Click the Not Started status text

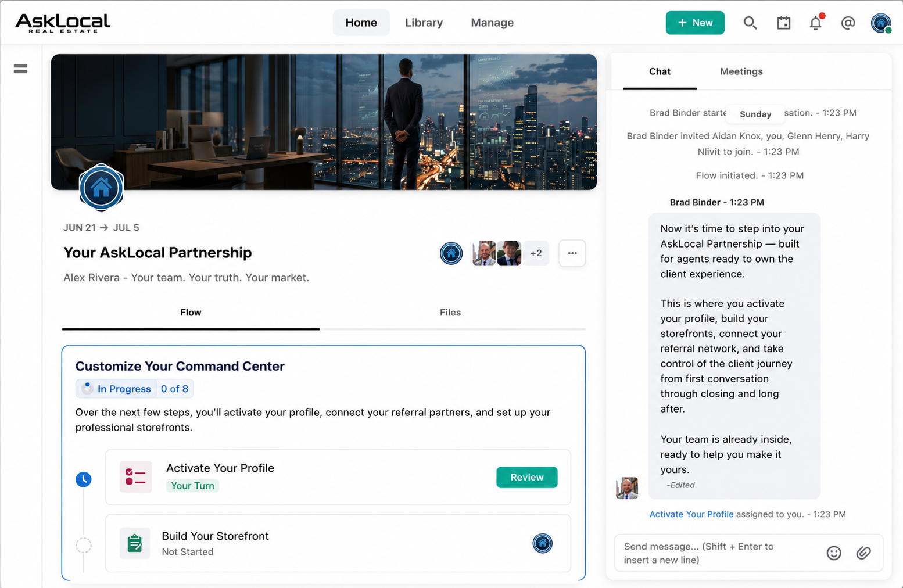point(187,552)
